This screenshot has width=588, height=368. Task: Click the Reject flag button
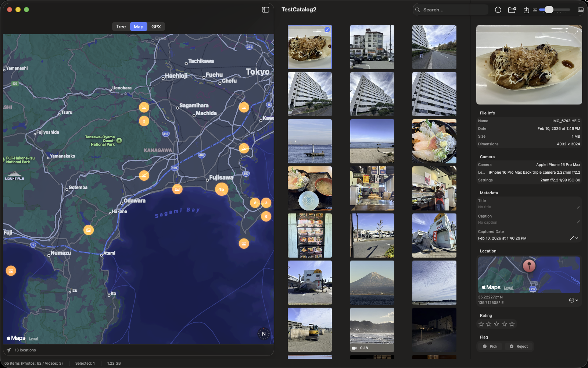pyautogui.click(x=519, y=346)
